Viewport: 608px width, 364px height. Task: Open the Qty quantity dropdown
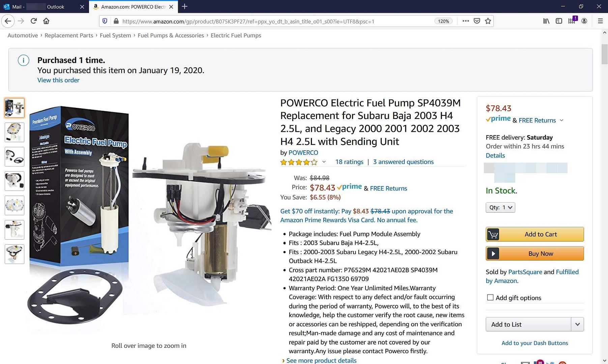coord(500,207)
